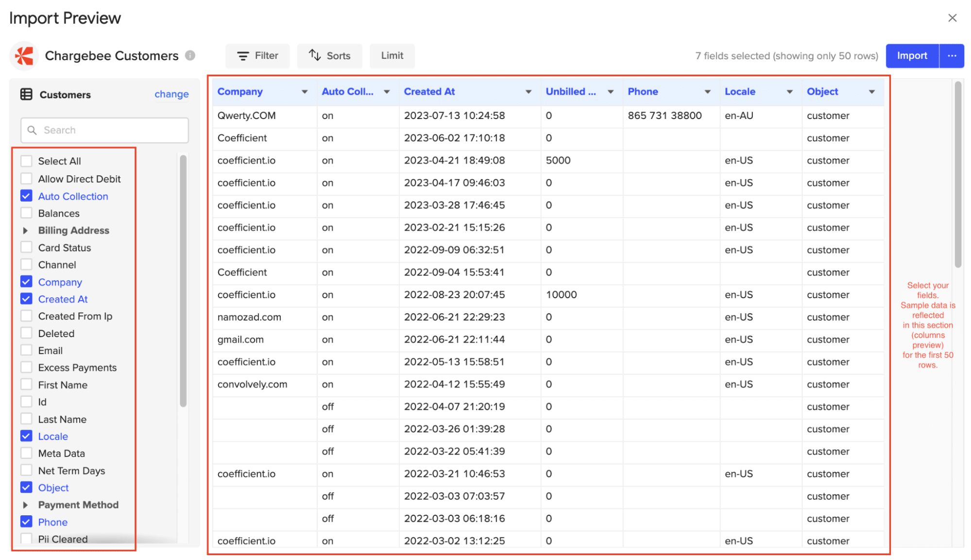Open the Filter options
The image size is (971, 560).
tap(257, 56)
